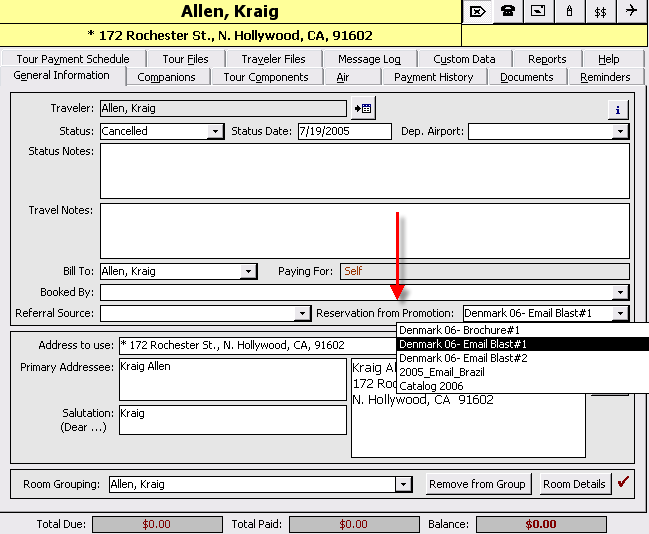Click the red checkmark beside Room Details
The height and width of the screenshot is (534, 649).
click(623, 483)
